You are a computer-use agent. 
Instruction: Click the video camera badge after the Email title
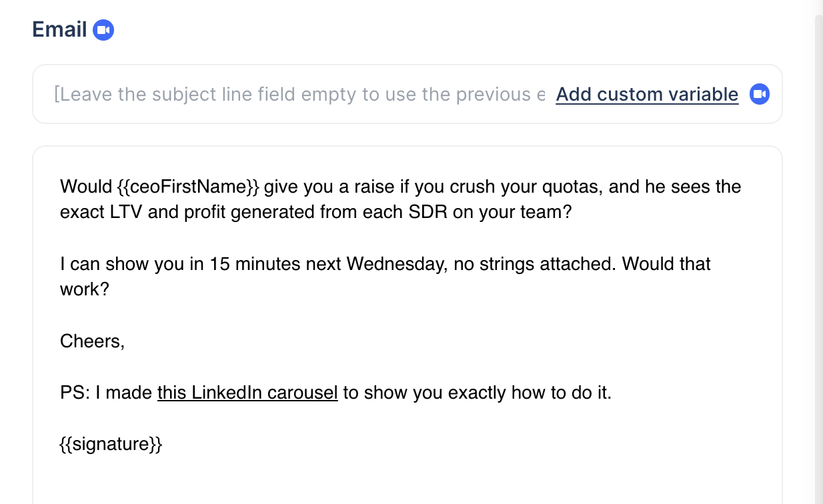tap(103, 29)
